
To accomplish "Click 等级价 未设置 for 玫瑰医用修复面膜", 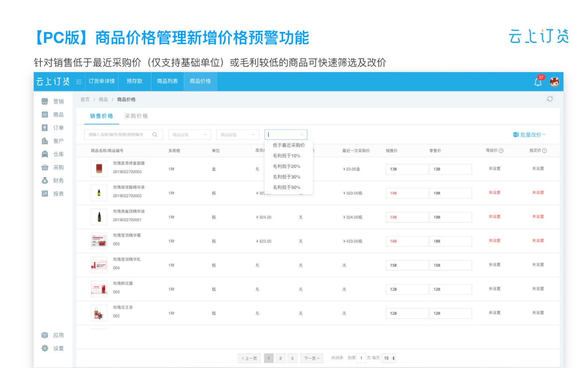I will 495,169.
